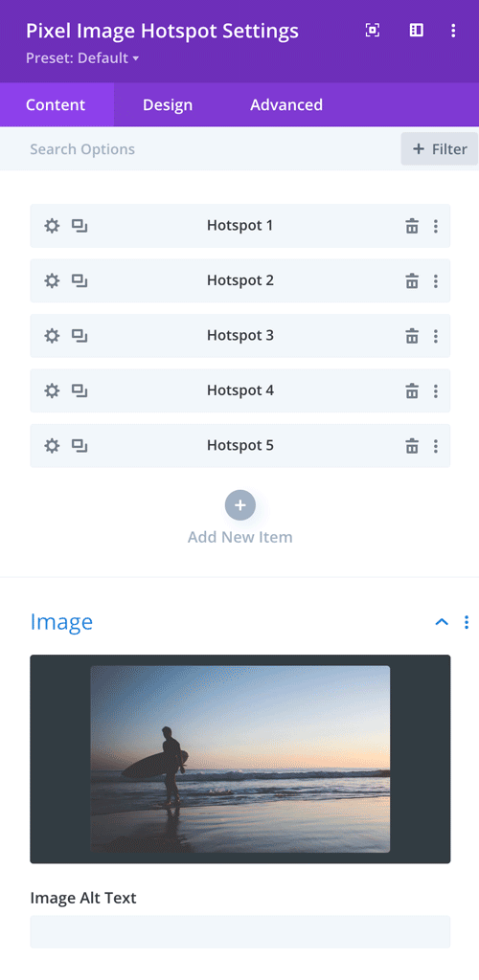Toggle the sidebar snap layout icon
Image resolution: width=479 pixels, height=980 pixels.
[x=417, y=30]
